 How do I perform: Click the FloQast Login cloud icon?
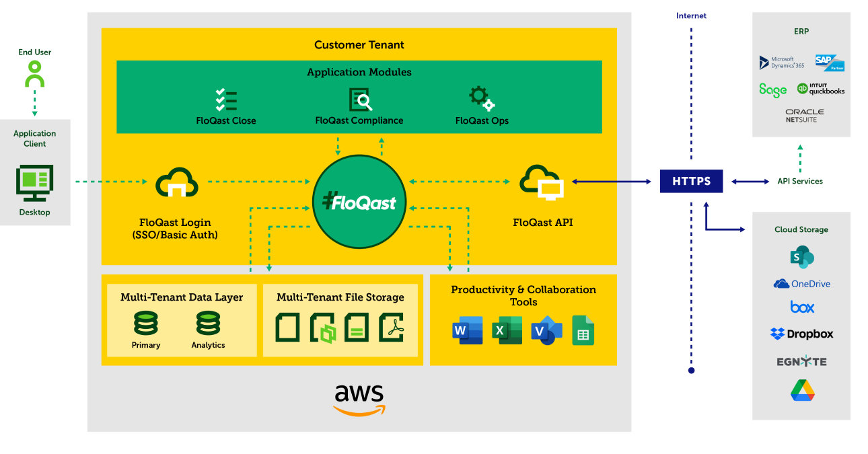point(176,183)
